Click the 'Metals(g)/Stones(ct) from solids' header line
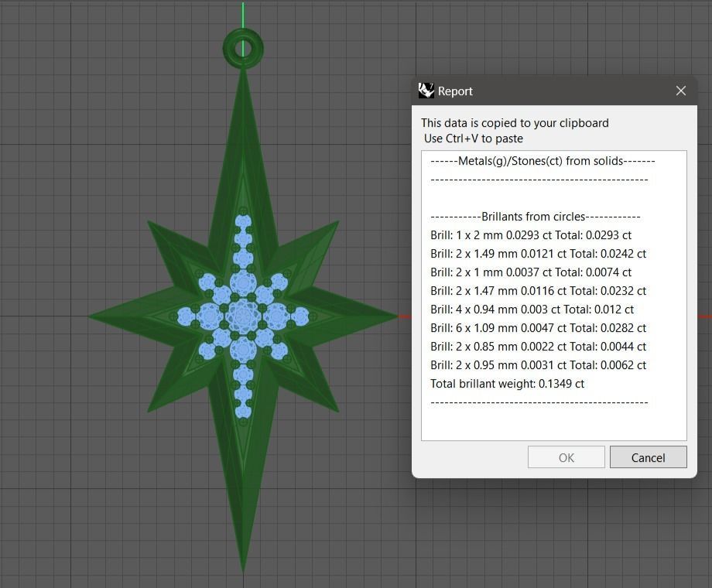The height and width of the screenshot is (588, 712). (543, 161)
